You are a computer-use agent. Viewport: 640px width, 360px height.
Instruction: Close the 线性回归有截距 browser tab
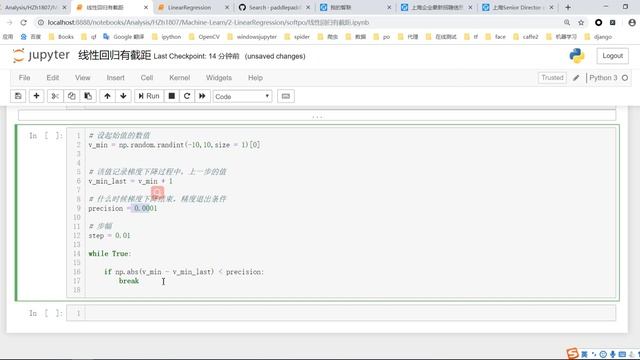coord(146,7)
